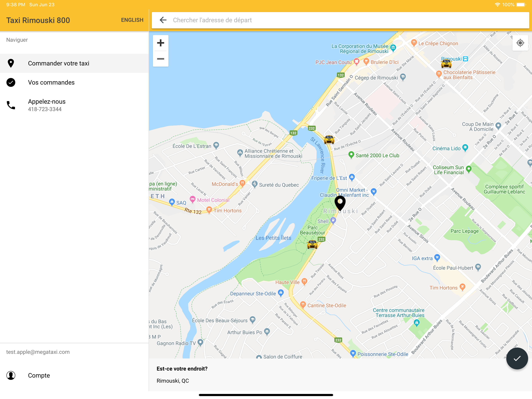This screenshot has width=532, height=399.
Task: Select PJC Jean Coutu pharmacy marker
Action: 356,62
